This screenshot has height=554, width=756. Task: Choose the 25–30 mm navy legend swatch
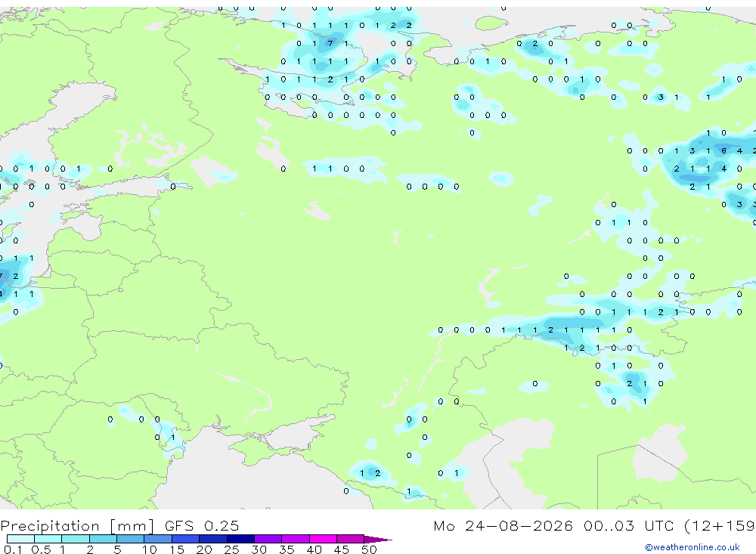(240, 539)
